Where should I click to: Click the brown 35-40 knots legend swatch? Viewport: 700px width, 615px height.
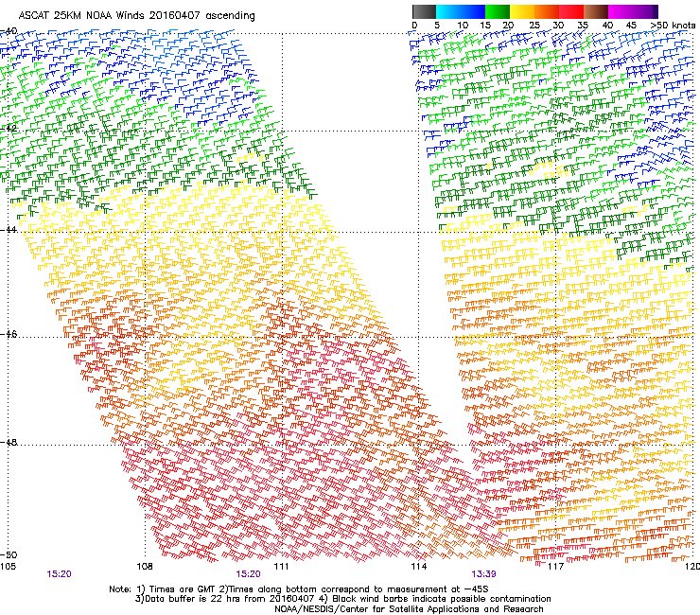[x=596, y=11]
